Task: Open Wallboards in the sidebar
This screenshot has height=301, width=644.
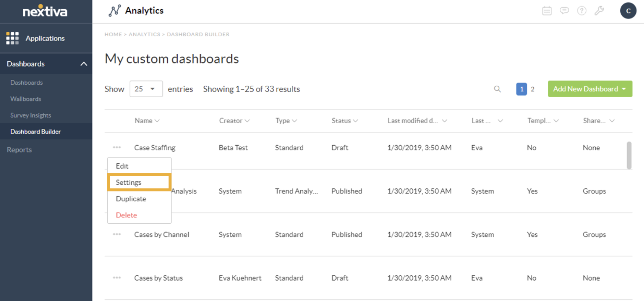Action: point(26,99)
